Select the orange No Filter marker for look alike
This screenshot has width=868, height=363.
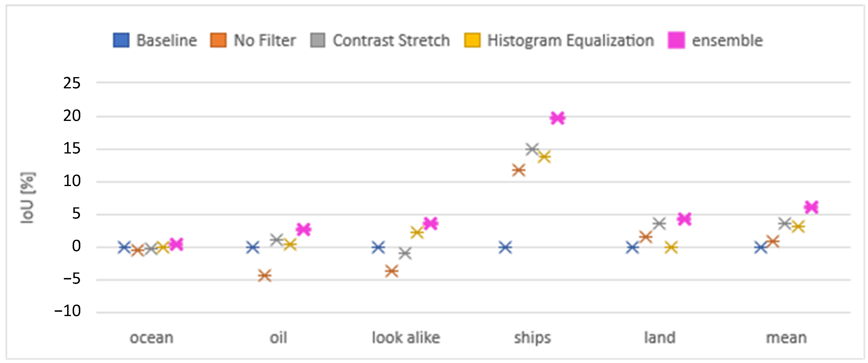[391, 271]
